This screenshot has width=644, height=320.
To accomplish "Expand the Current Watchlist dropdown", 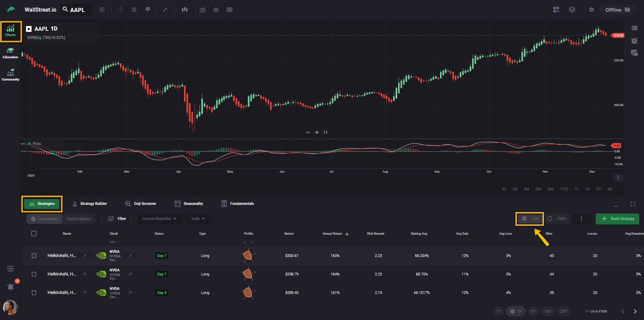I will tap(159, 219).
